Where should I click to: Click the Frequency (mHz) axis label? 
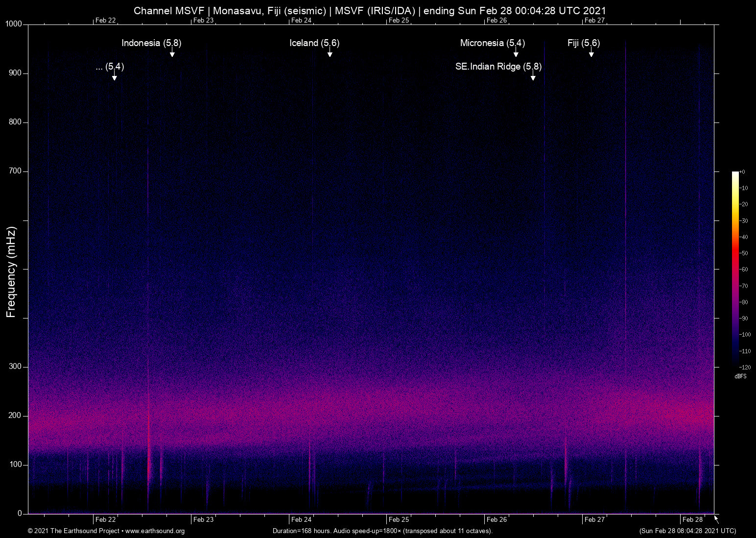(x=11, y=272)
